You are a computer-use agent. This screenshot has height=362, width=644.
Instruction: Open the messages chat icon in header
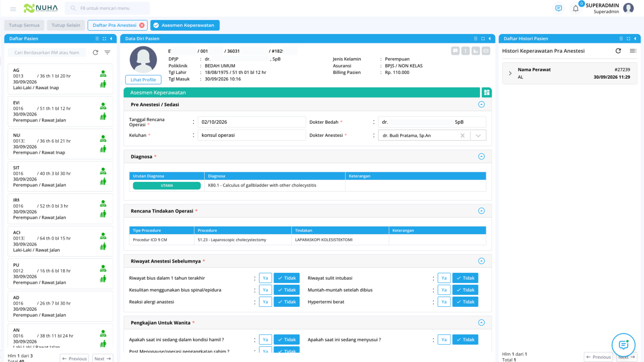(558, 8)
